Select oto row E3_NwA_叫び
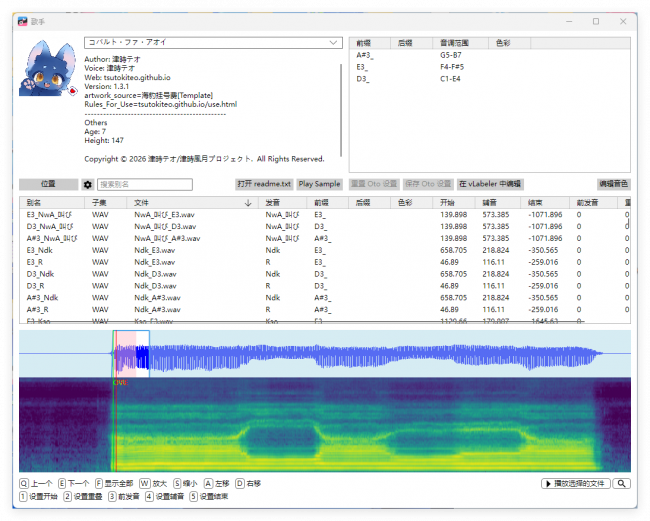The image size is (650, 521). (x=325, y=215)
